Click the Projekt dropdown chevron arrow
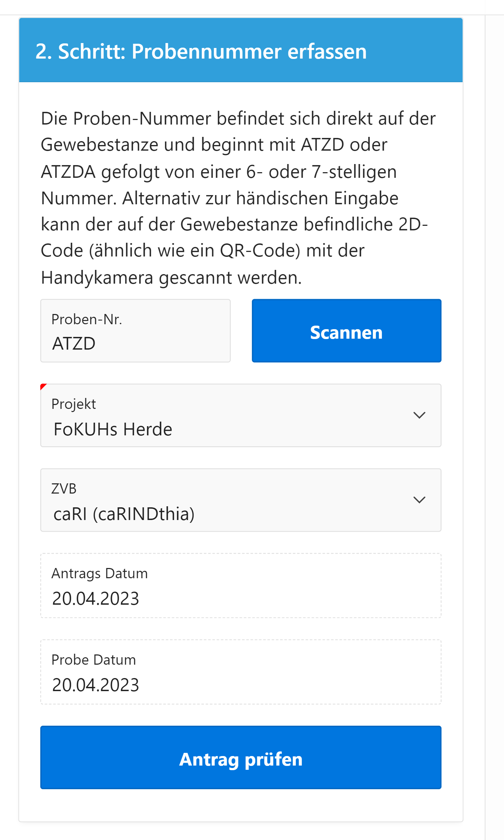504x840 pixels. point(419,415)
